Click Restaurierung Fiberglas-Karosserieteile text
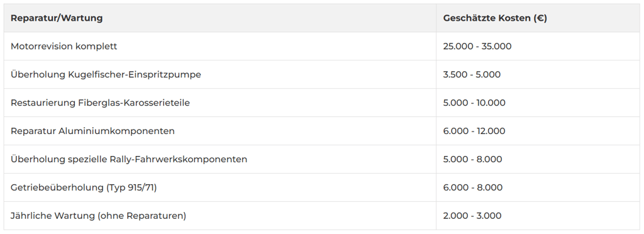The width and height of the screenshot is (644, 234). 100,103
